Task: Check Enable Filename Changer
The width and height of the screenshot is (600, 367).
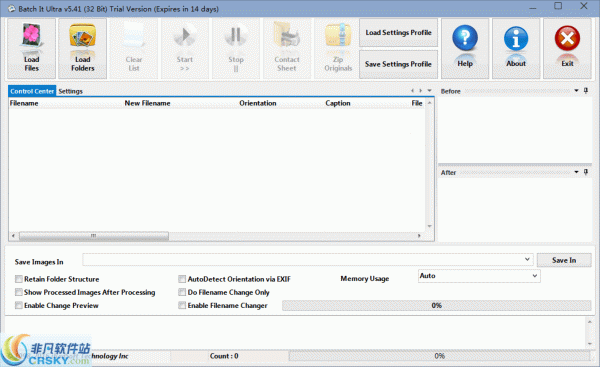Action: click(182, 305)
